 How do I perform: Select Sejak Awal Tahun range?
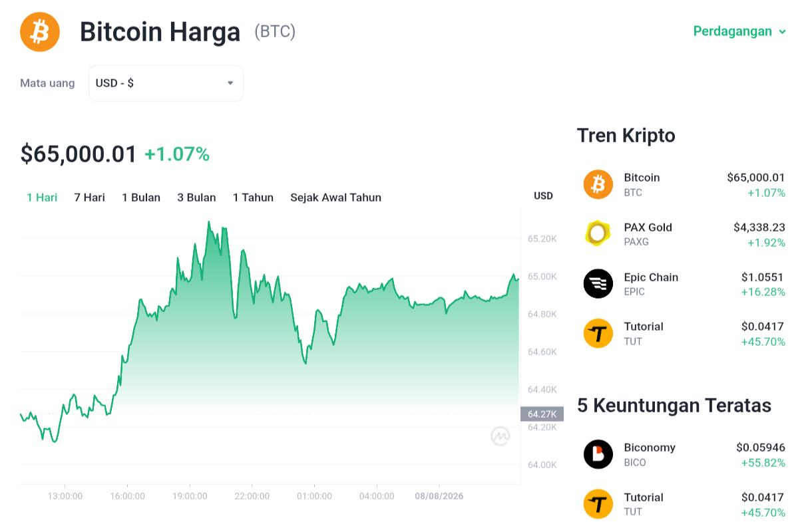click(x=335, y=198)
